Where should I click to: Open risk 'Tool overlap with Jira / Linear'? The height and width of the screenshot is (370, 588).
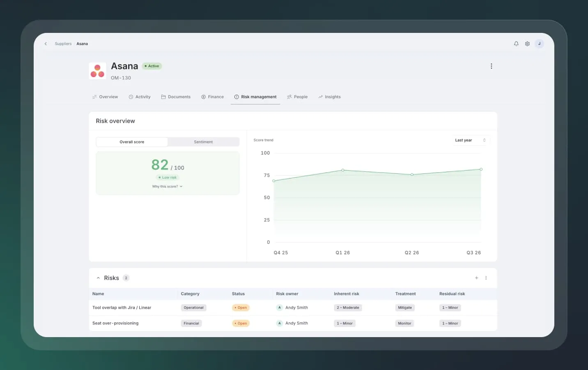[x=122, y=308]
